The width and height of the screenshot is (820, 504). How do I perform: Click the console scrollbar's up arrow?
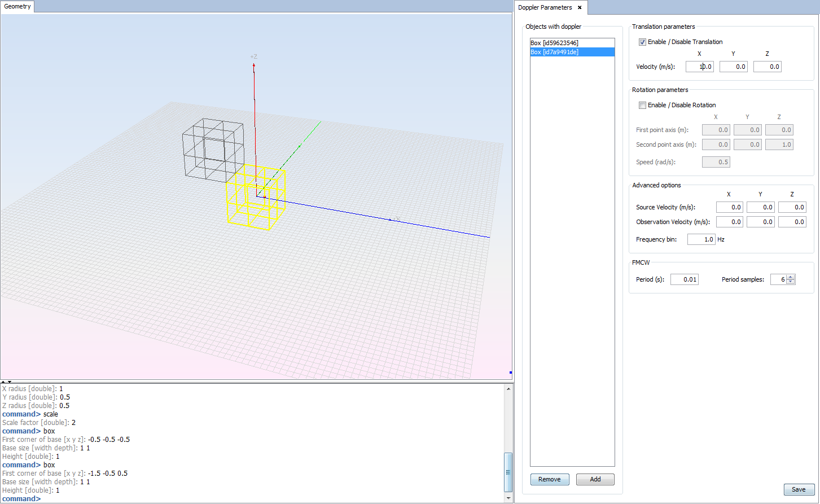[x=508, y=389]
